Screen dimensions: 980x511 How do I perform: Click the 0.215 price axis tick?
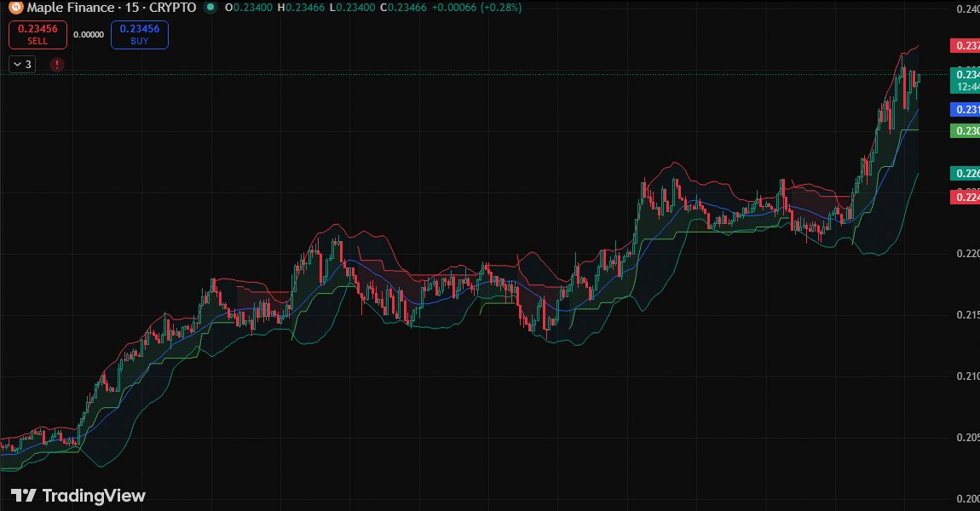pyautogui.click(x=967, y=314)
